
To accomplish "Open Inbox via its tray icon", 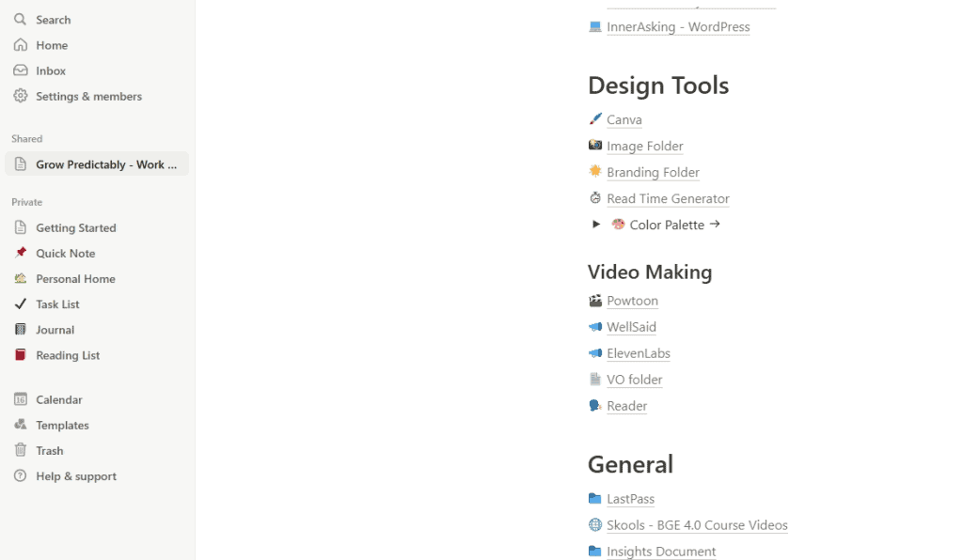I will (21, 70).
